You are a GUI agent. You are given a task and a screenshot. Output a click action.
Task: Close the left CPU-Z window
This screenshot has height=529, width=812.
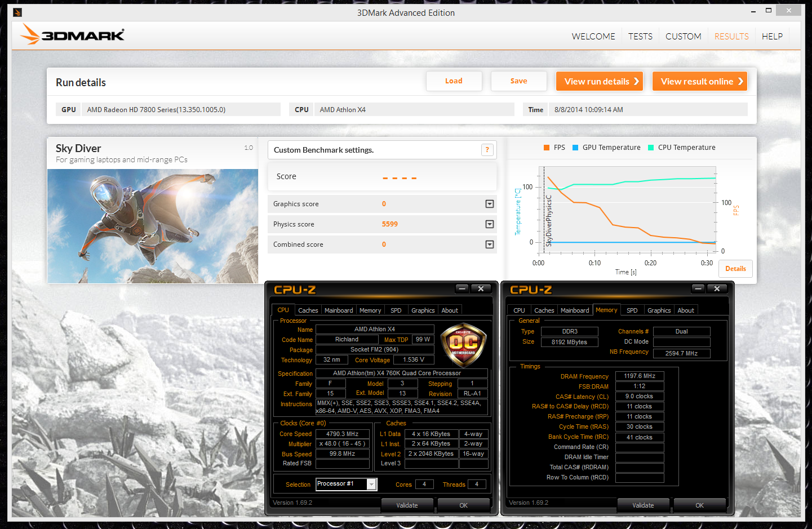(481, 289)
